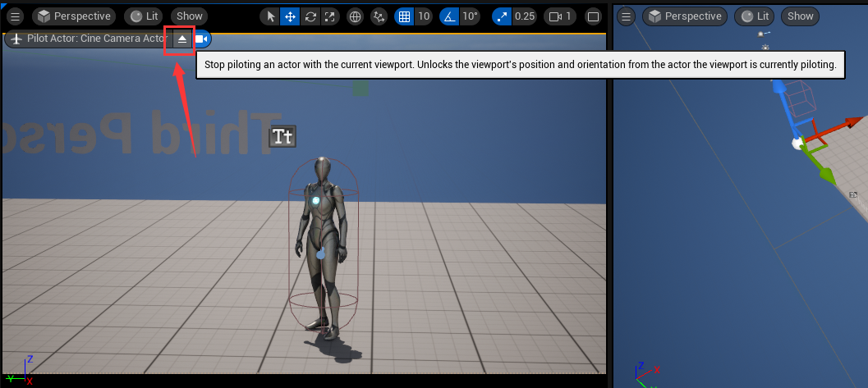Activate the Translate move tool
The image size is (868, 388).
(290, 16)
